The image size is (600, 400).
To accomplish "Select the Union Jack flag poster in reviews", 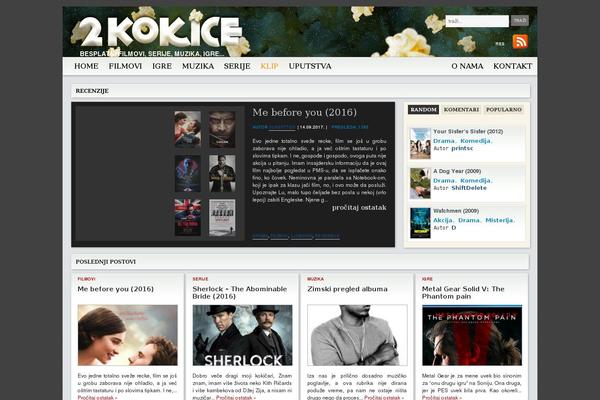I will (x=188, y=217).
